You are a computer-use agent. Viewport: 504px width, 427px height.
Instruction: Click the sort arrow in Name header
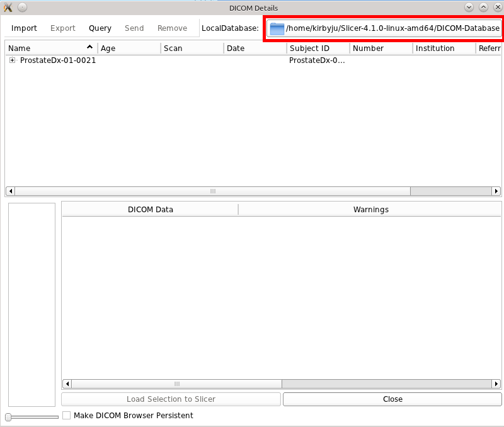pos(89,47)
